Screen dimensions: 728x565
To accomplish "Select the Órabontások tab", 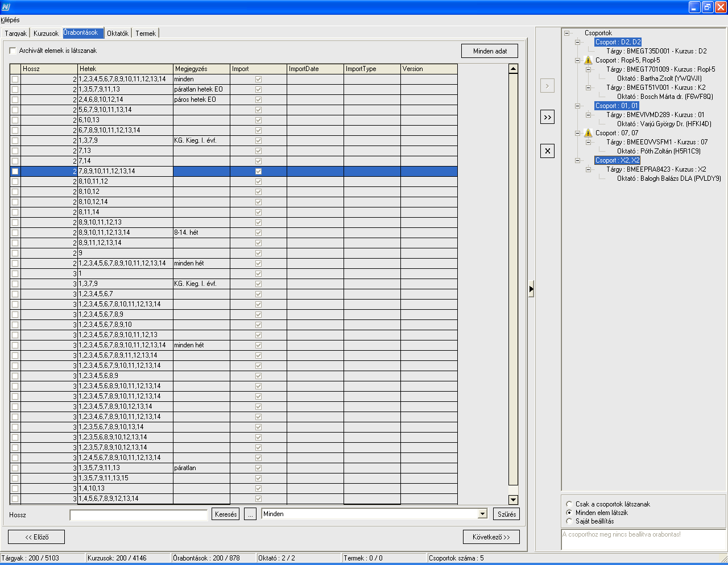I will [84, 33].
